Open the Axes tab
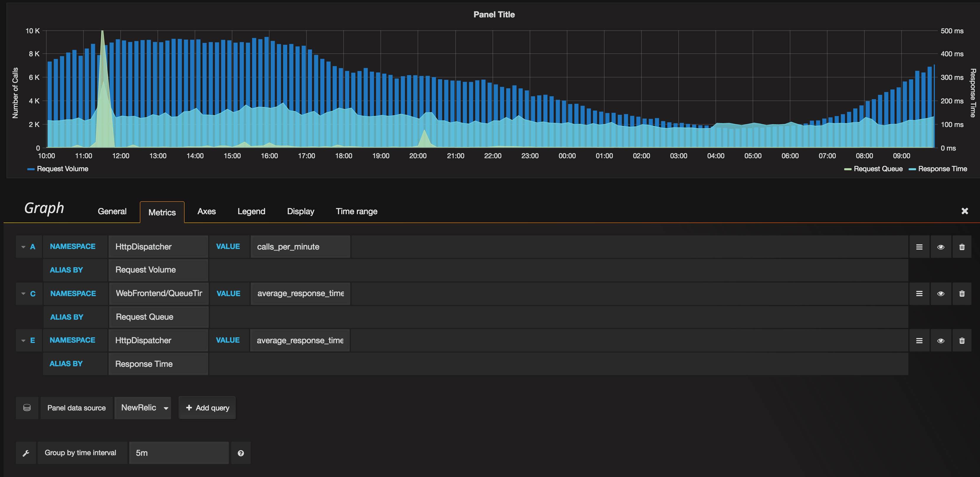 [206, 211]
